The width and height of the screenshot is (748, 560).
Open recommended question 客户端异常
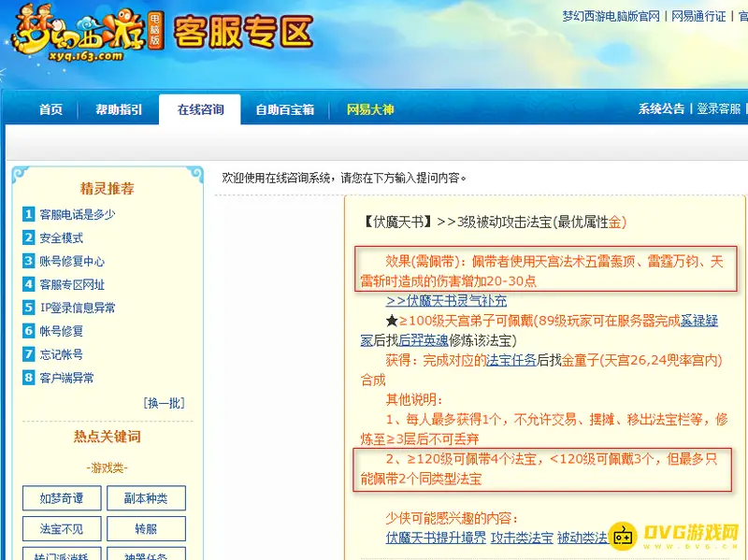click(x=66, y=378)
